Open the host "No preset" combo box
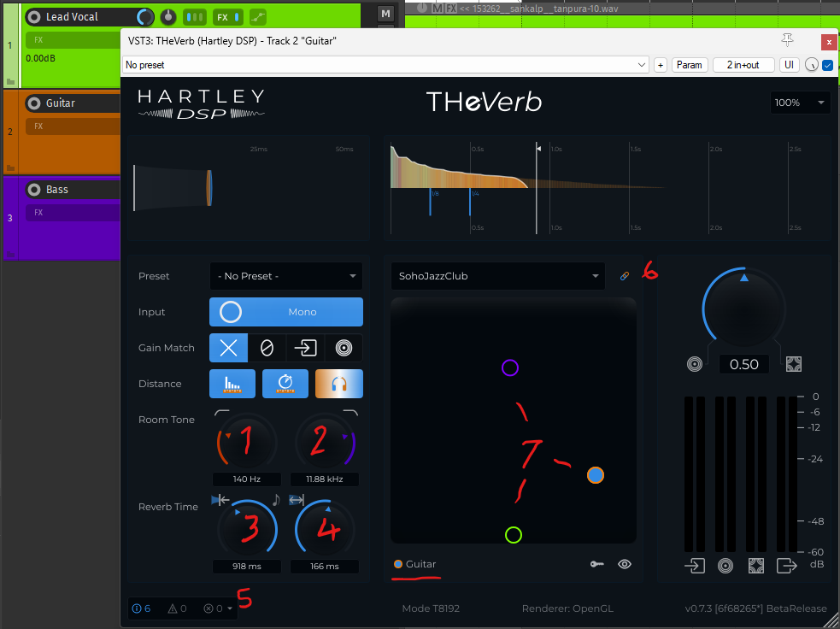Viewport: 840px width, 629px height. click(x=385, y=65)
